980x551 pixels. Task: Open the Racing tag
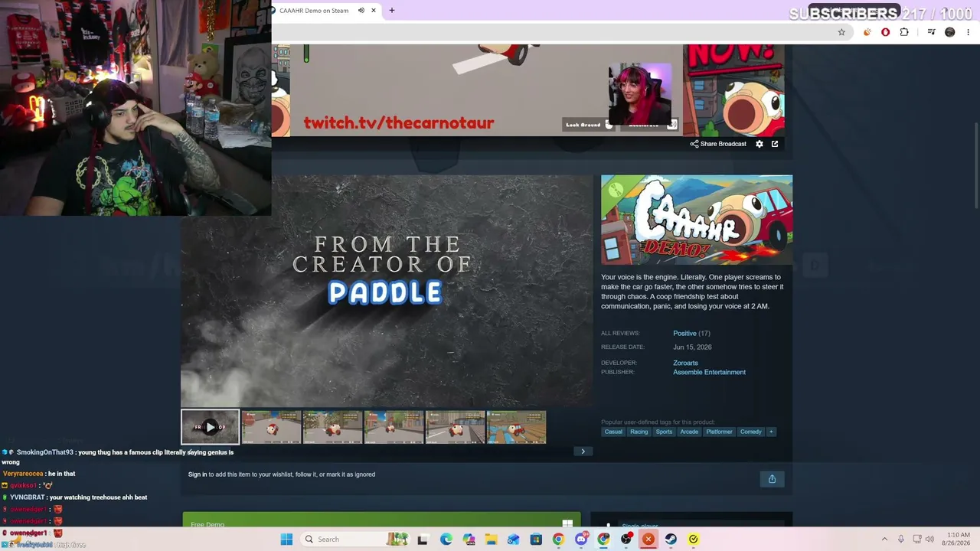[639, 432]
